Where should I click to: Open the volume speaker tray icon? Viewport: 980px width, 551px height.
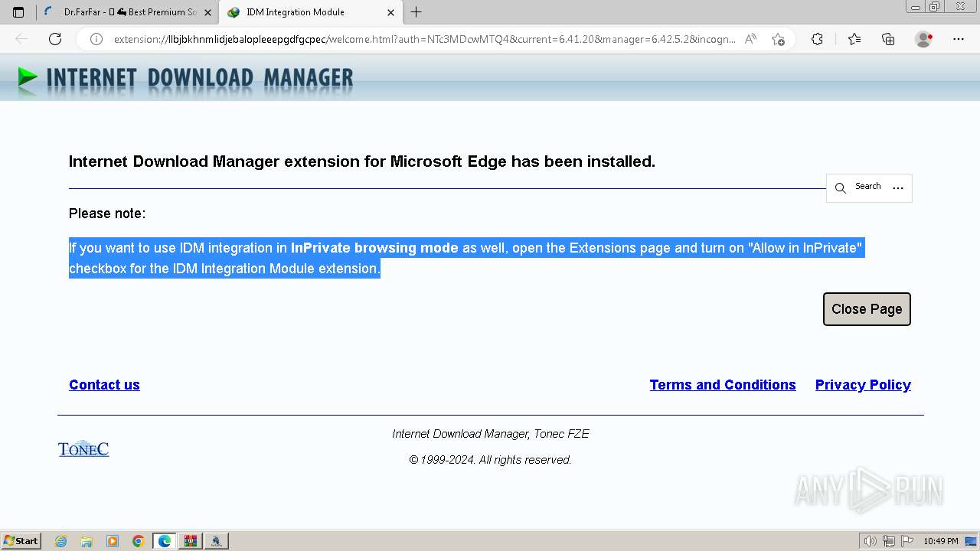[x=871, y=541]
